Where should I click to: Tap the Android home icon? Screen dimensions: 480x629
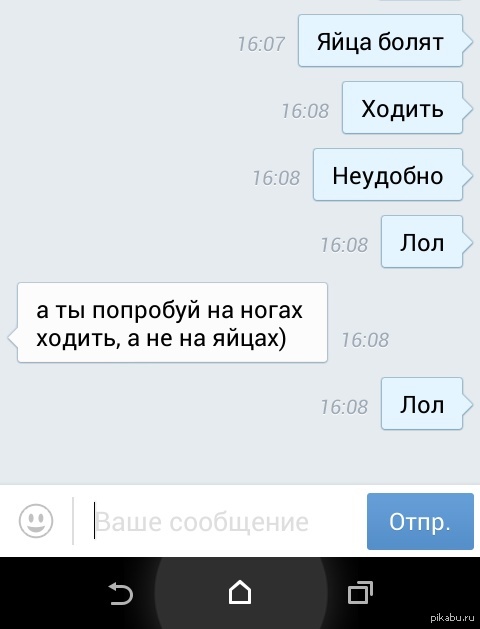pos(240,592)
